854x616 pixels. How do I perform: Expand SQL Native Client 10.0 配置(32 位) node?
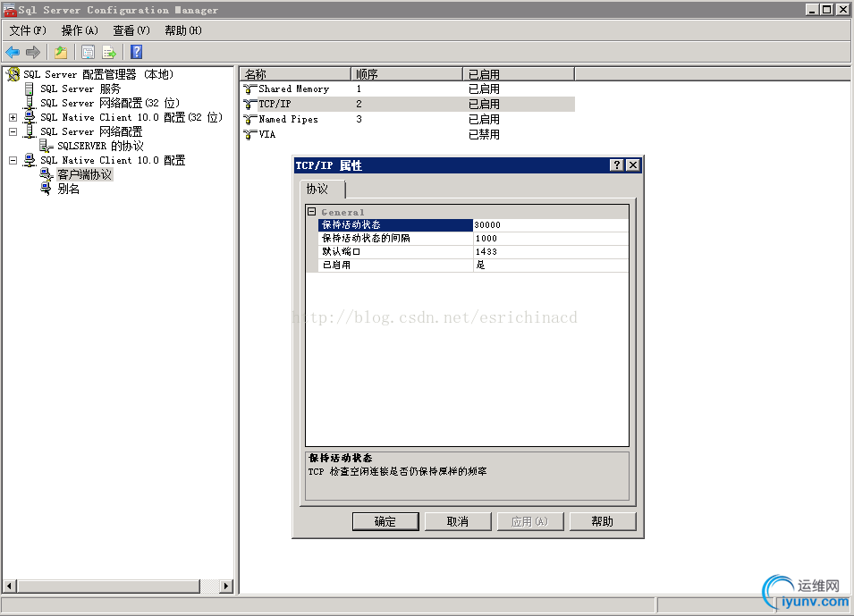[x=13, y=117]
